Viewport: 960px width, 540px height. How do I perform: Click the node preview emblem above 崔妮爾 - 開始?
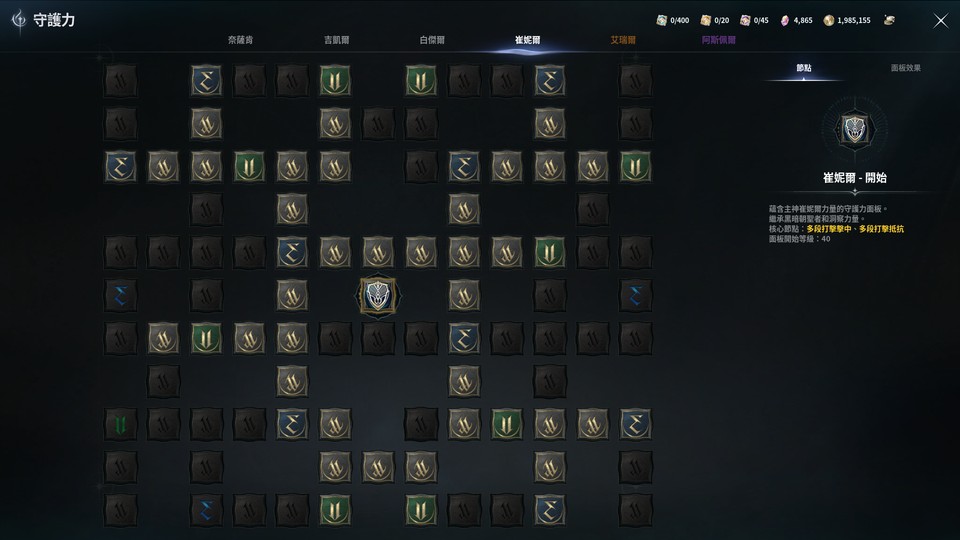click(x=854, y=129)
